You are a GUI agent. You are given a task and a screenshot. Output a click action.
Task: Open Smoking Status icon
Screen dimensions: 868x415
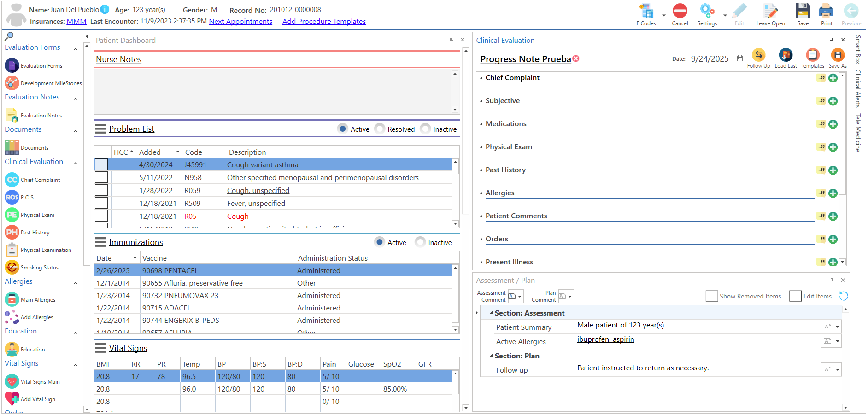[x=12, y=267]
